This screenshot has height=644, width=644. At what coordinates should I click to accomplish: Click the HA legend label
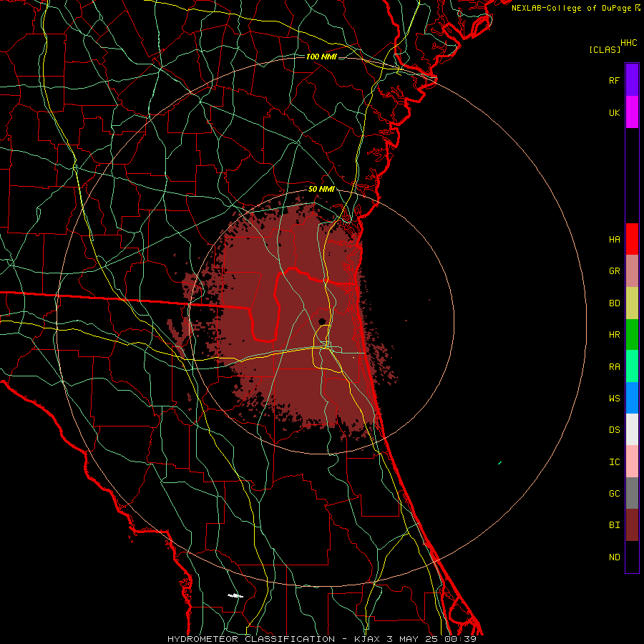pyautogui.click(x=614, y=239)
